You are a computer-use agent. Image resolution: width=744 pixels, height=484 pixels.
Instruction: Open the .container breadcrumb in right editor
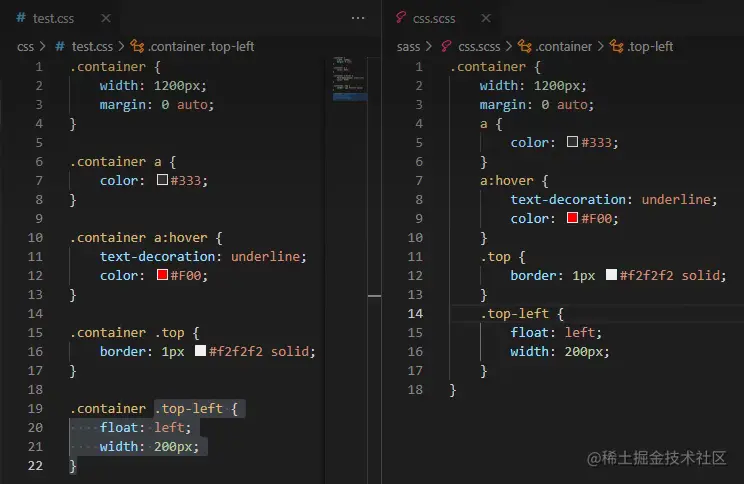coord(564,47)
